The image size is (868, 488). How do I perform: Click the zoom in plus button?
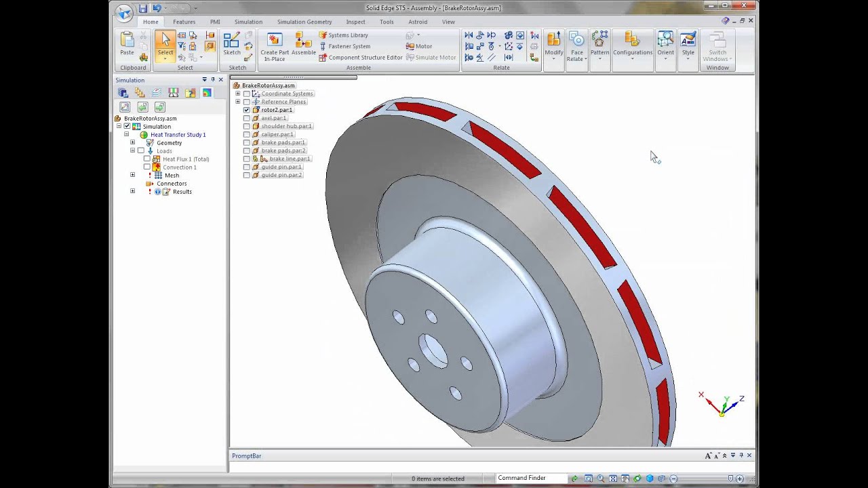(740, 479)
